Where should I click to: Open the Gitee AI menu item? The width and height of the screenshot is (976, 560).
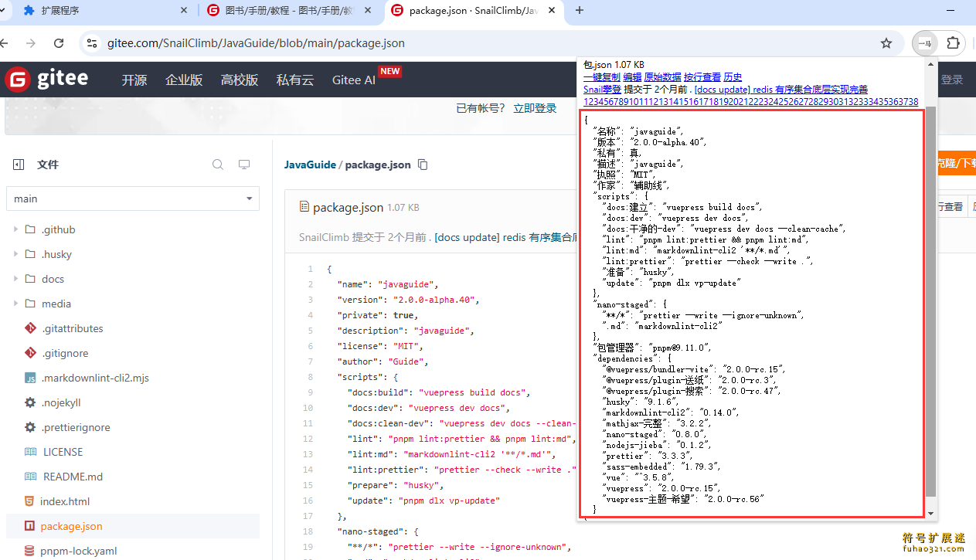point(354,80)
